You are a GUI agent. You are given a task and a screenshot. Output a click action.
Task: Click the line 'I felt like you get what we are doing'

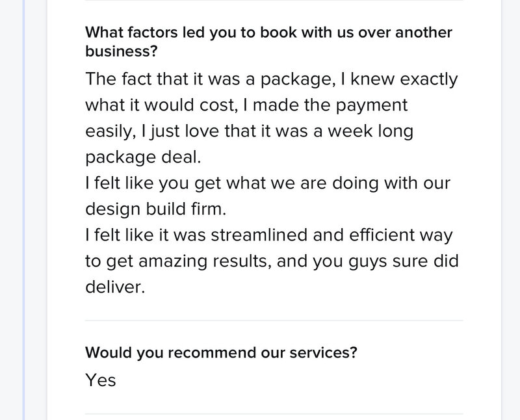[x=268, y=183]
